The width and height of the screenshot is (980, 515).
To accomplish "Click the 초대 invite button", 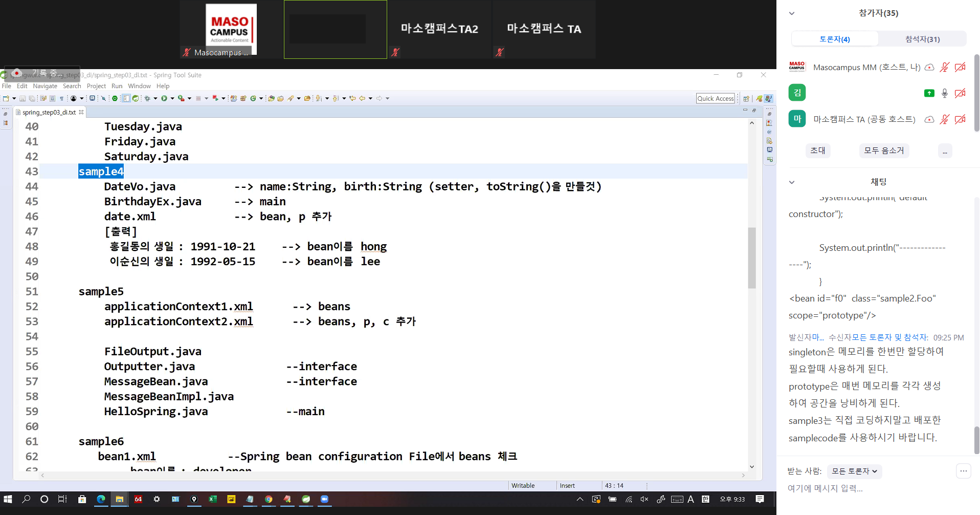I will [x=817, y=151].
